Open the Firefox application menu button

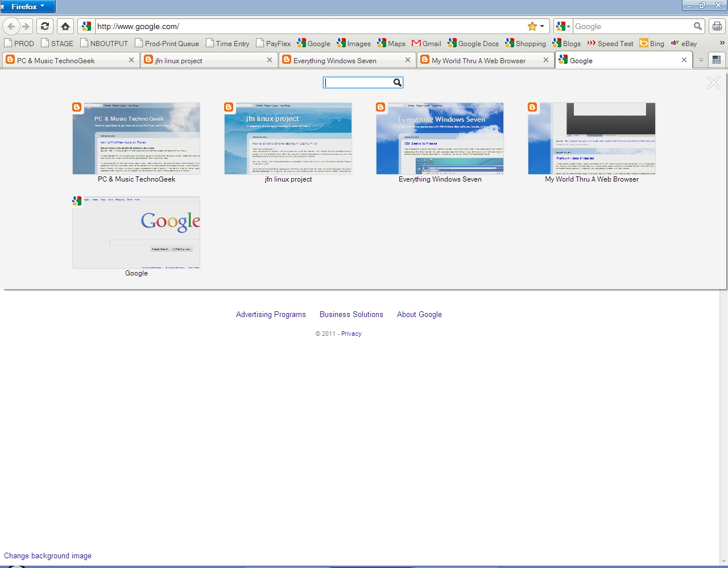(x=28, y=6)
